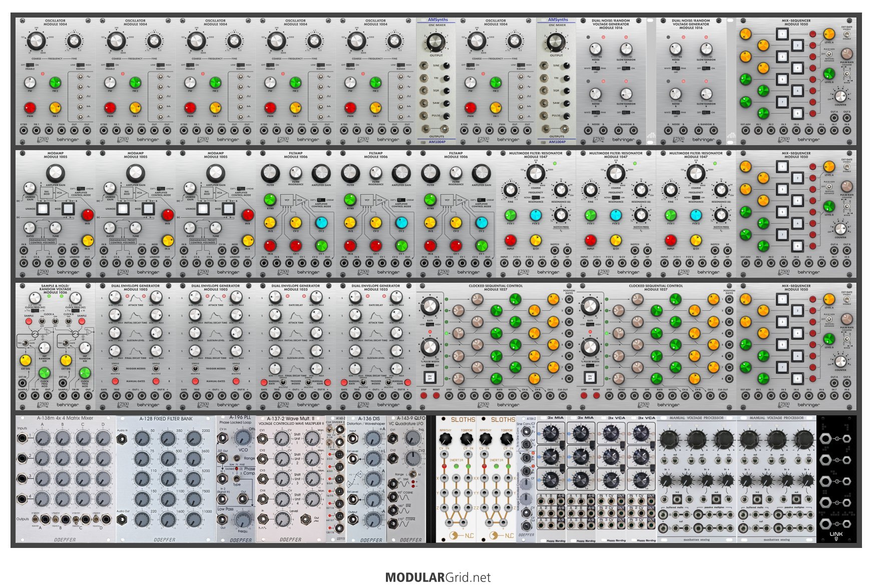
Task: Click the A-128 Audio In jack
Action: [122, 439]
